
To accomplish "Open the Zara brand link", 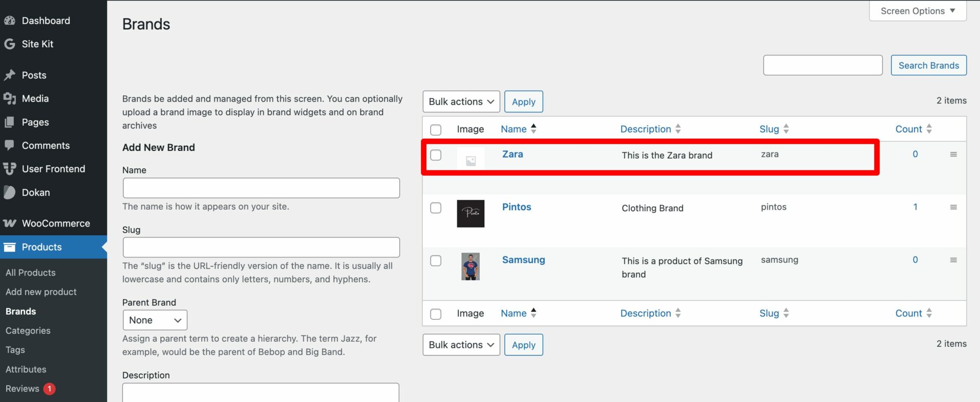I will pos(512,154).
